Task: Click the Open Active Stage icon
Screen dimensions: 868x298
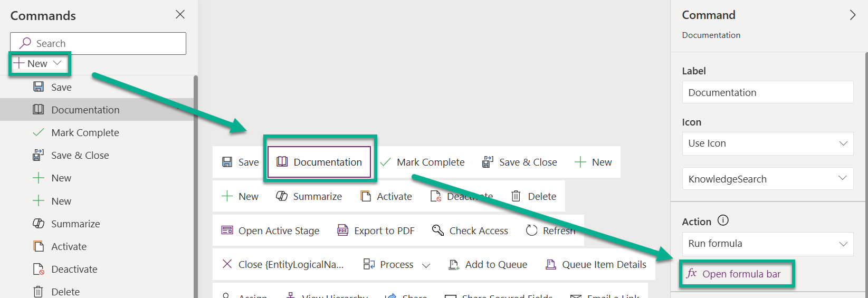Action: point(227,230)
